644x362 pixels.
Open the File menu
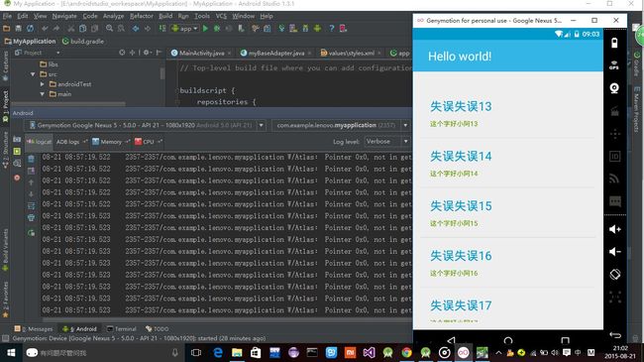(x=7, y=16)
